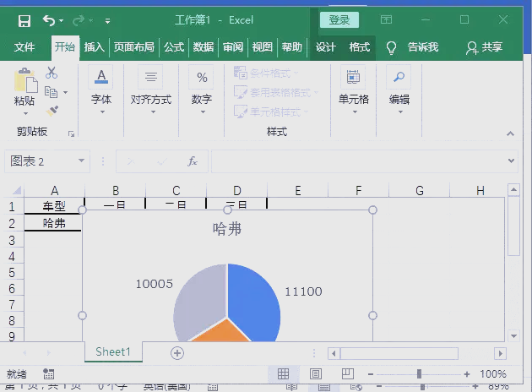532x392 pixels.
Task: Switch to the 审阅 tab
Action: tap(233, 46)
